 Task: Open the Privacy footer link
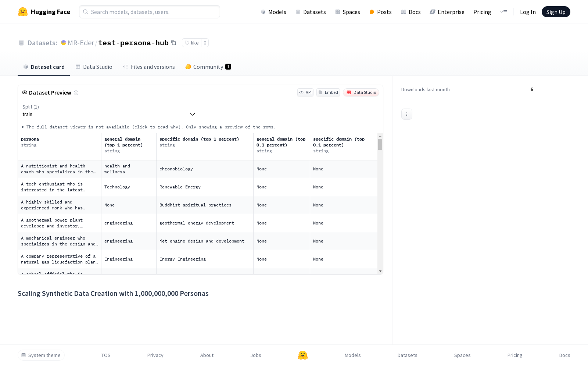click(x=155, y=355)
